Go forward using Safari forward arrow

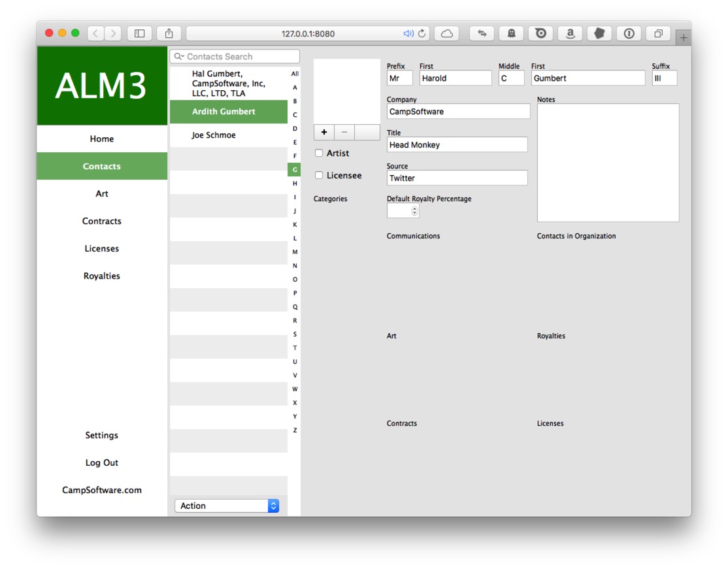113,33
